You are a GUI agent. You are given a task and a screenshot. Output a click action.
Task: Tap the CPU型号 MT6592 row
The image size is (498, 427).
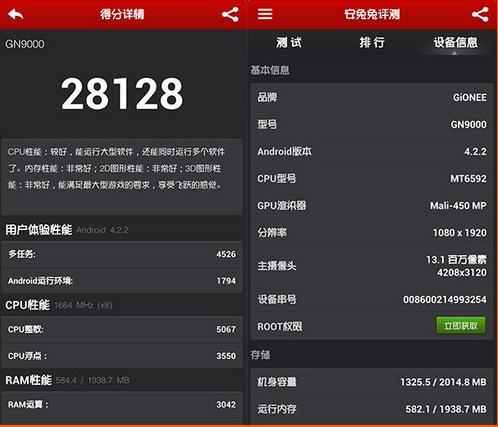coord(372,179)
